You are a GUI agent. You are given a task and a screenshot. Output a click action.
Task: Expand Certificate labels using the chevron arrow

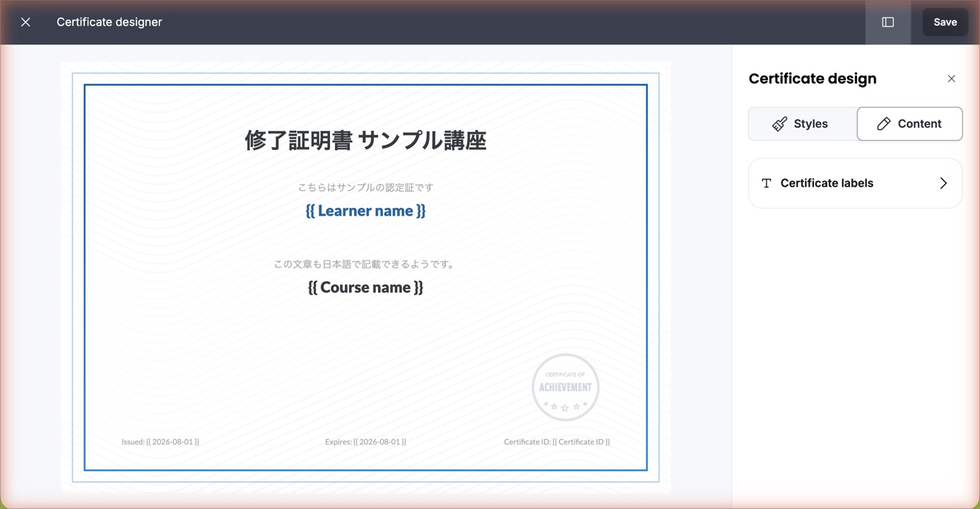click(943, 183)
